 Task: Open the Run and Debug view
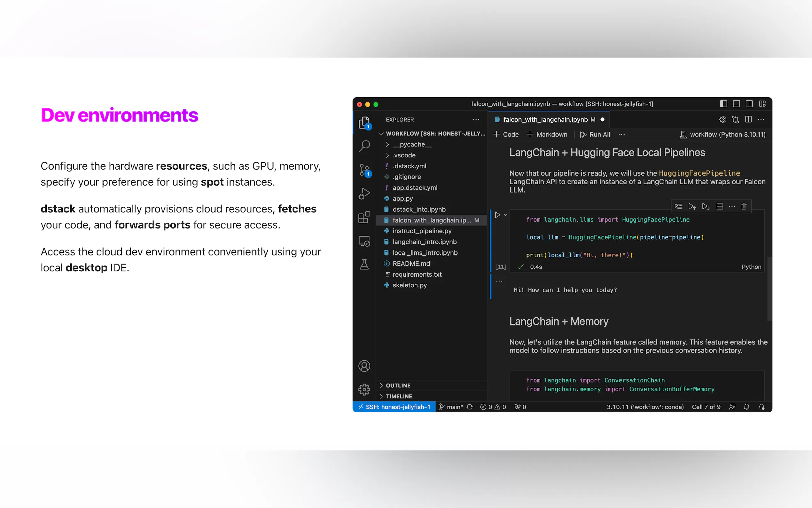[364, 194]
